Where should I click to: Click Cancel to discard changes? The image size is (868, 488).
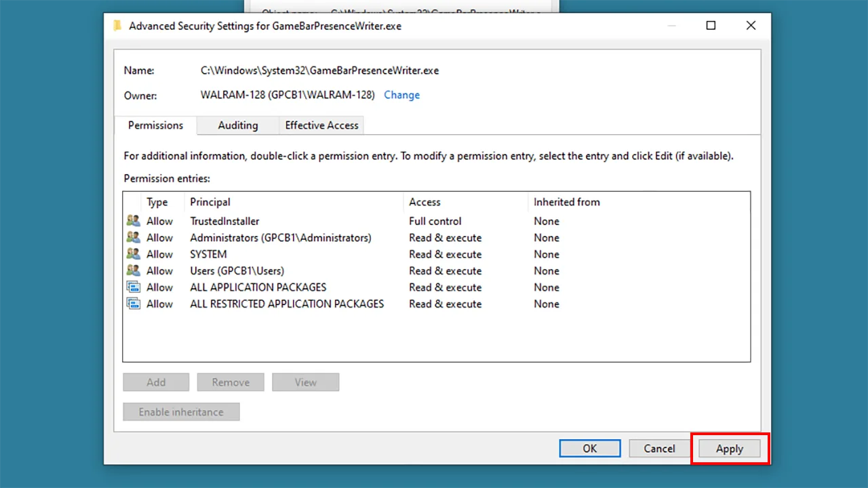point(659,449)
